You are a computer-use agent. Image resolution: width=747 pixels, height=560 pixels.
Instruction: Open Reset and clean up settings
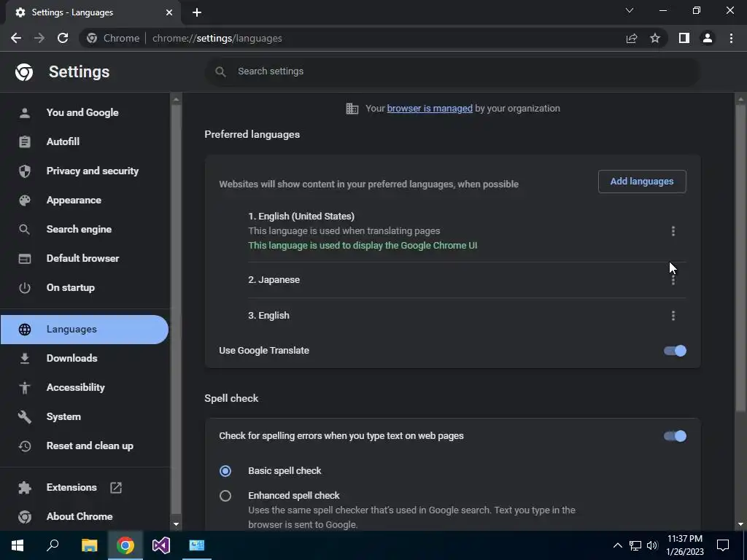[85, 446]
